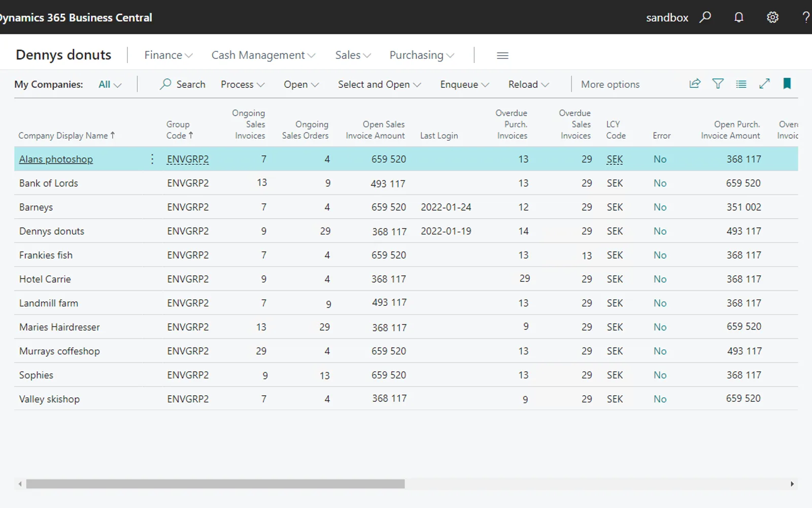Open Select and Open menu

pos(380,84)
